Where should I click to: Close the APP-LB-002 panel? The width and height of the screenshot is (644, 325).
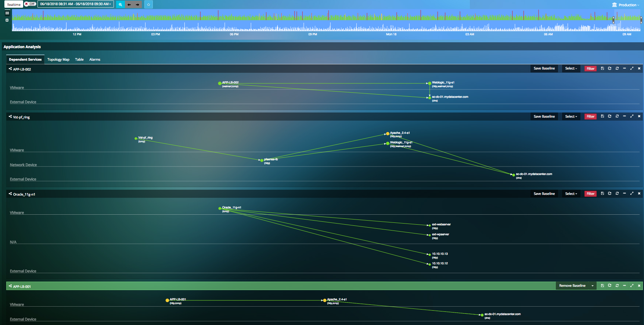(639, 68)
